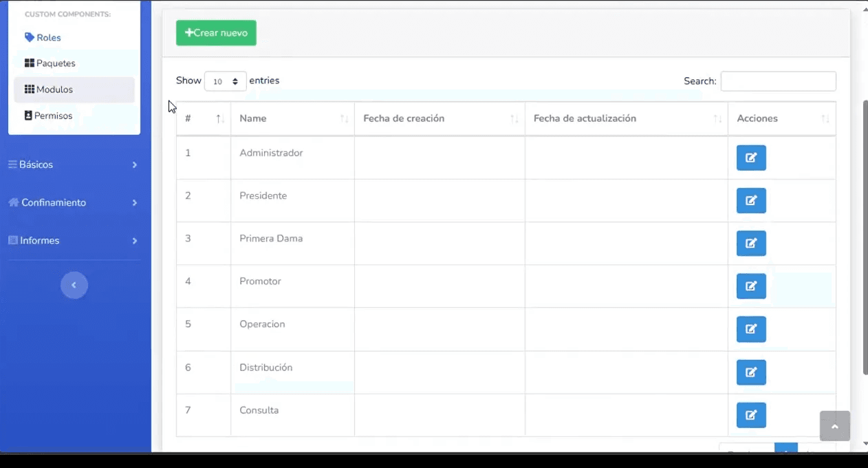The image size is (868, 468).
Task: Select Paquetes from custom components
Action: coord(55,63)
